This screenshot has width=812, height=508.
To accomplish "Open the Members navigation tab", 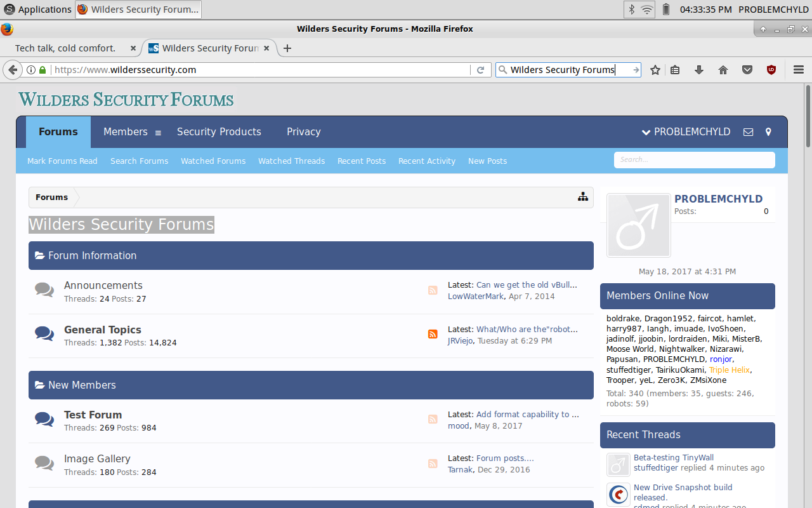I will coord(126,132).
